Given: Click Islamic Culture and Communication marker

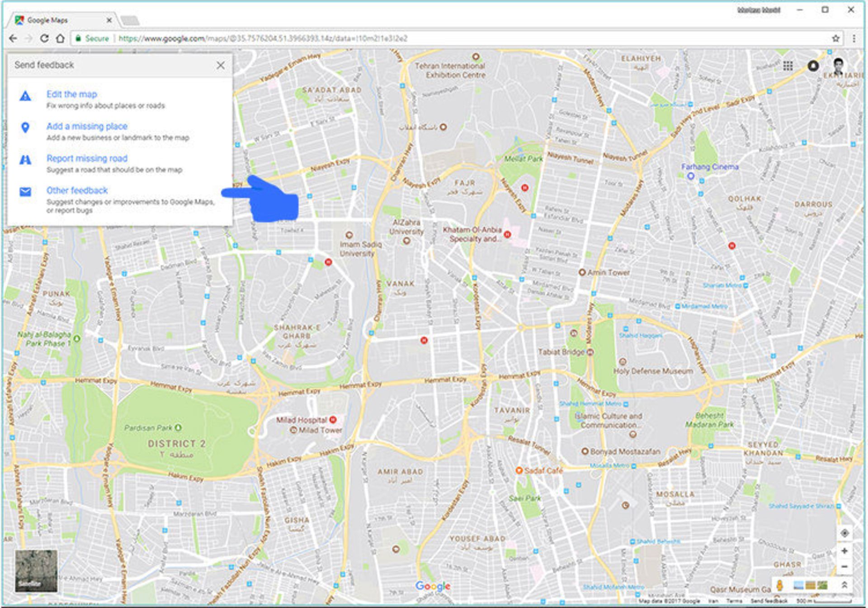Looking at the screenshot, I should pos(633,434).
